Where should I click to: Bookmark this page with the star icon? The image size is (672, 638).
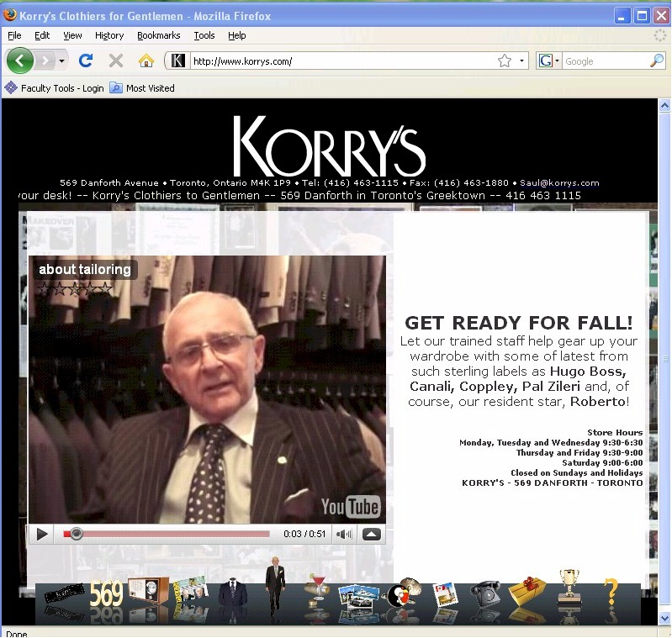pos(505,61)
